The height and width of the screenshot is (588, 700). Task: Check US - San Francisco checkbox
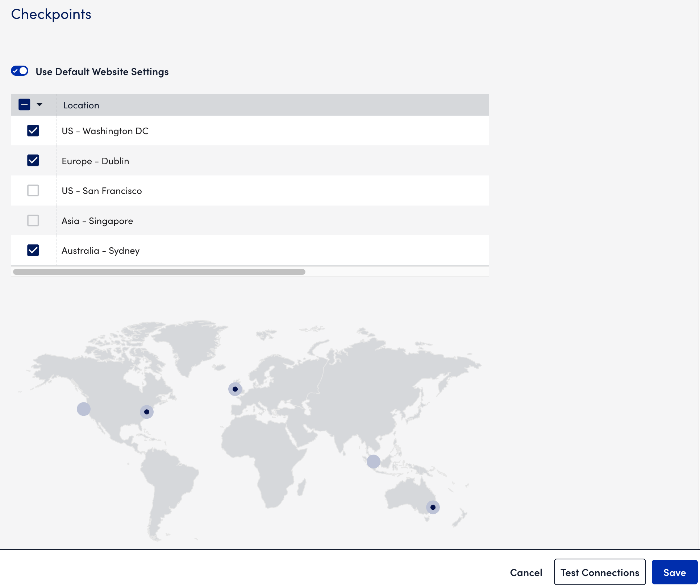pos(33,190)
